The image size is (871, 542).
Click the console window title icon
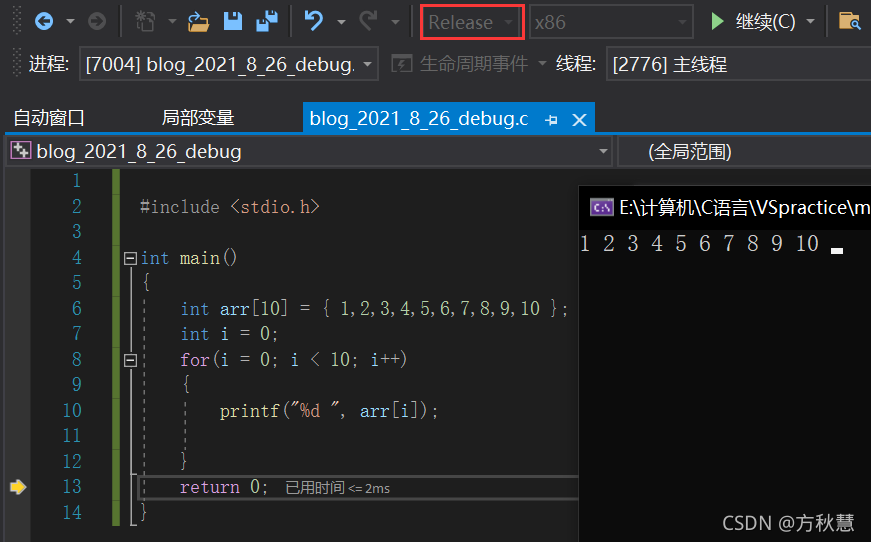click(602, 207)
